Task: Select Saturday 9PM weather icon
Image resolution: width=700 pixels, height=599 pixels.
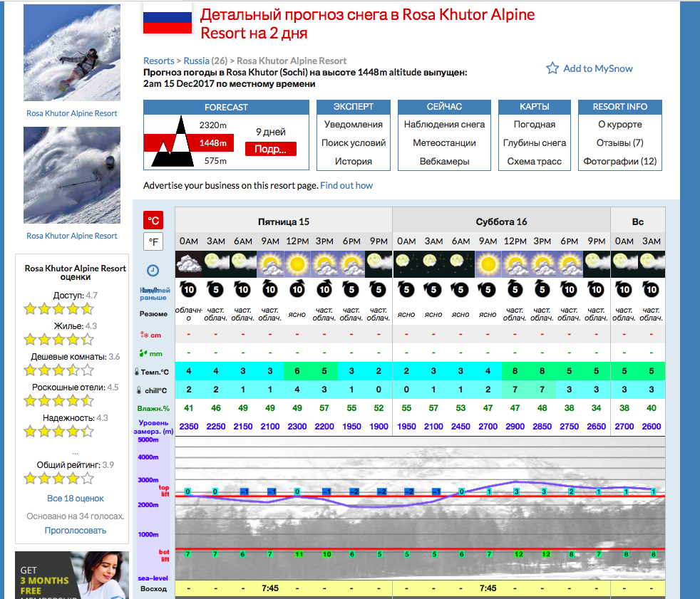Action: tap(597, 264)
